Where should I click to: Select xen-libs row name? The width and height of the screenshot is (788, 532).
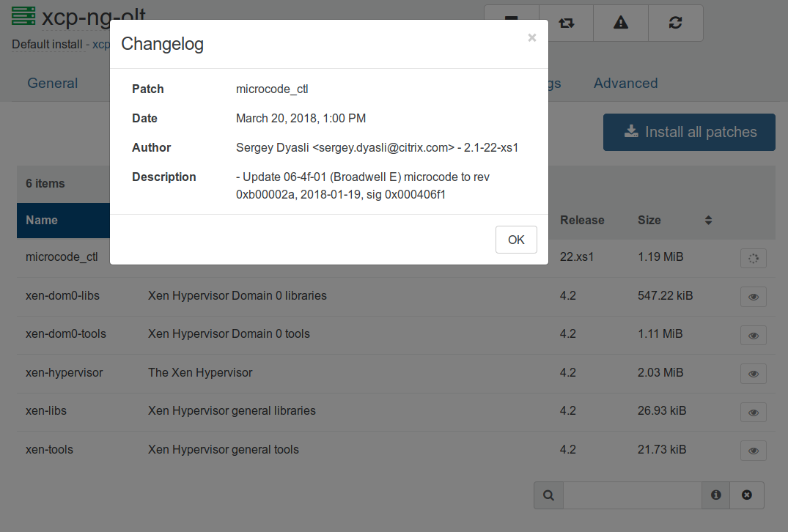coord(45,410)
